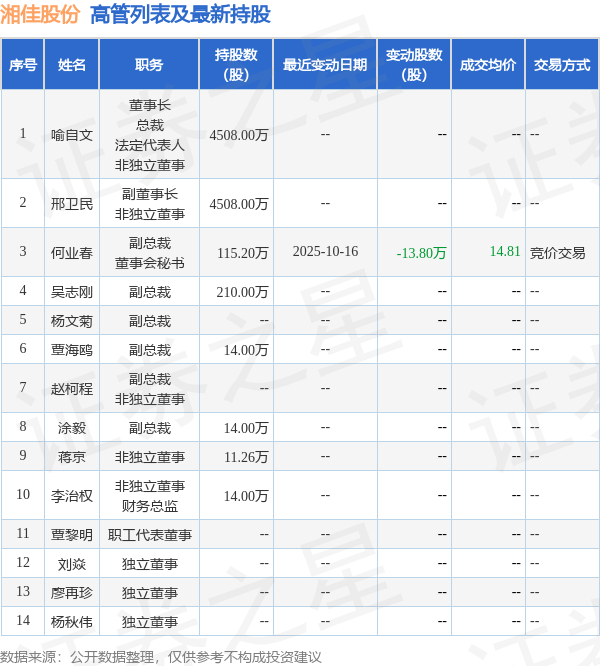This screenshot has height=666, width=600.
Task: Select the name 杨秋伟
Action: coord(72,622)
